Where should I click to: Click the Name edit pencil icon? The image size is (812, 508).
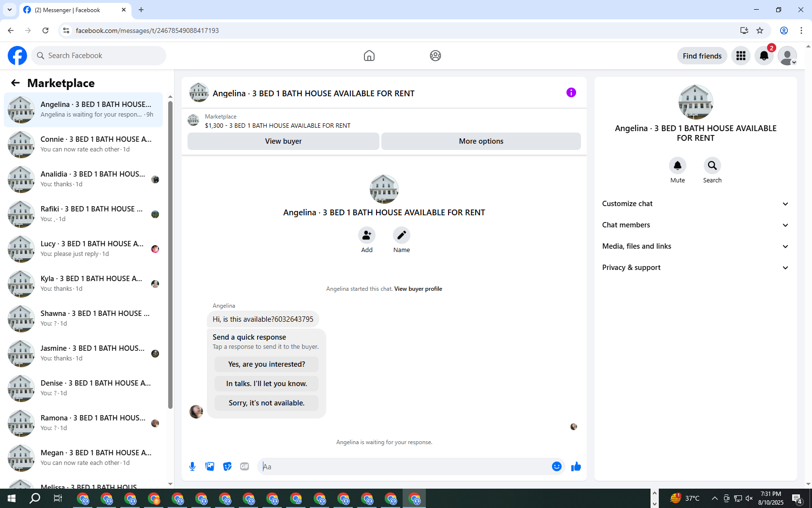point(402,235)
